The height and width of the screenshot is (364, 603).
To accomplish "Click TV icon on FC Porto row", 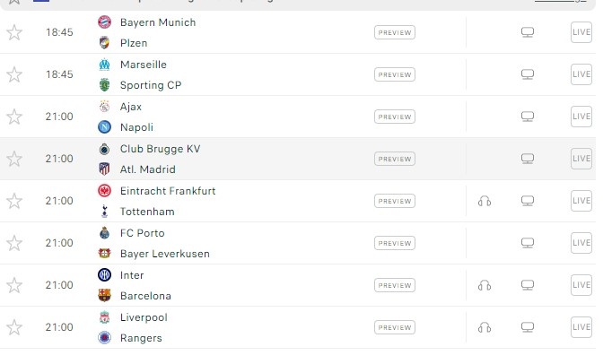I will (528, 243).
